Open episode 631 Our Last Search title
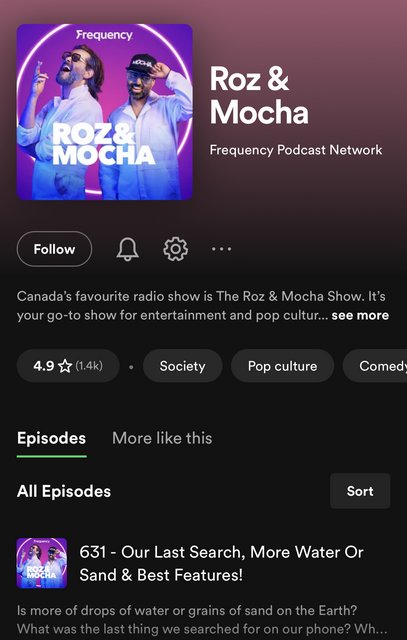 [221, 563]
